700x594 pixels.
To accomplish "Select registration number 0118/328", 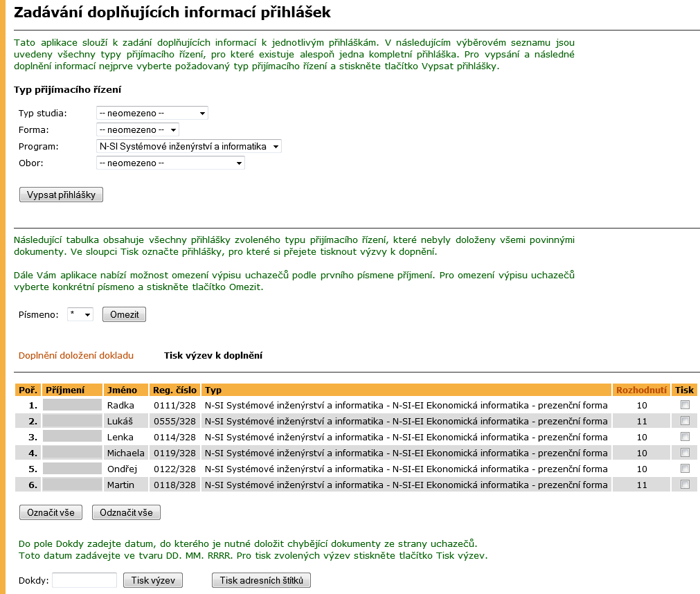I will pyautogui.click(x=174, y=485).
